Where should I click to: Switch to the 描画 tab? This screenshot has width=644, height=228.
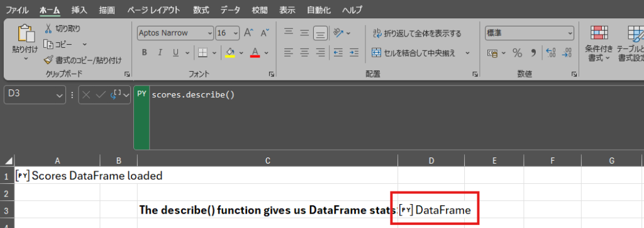pyautogui.click(x=107, y=10)
